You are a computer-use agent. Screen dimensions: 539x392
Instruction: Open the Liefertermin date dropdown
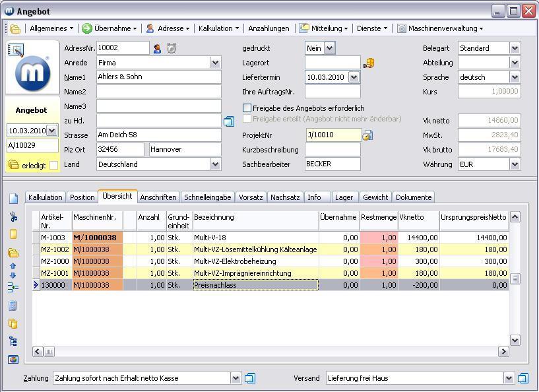[x=354, y=77]
